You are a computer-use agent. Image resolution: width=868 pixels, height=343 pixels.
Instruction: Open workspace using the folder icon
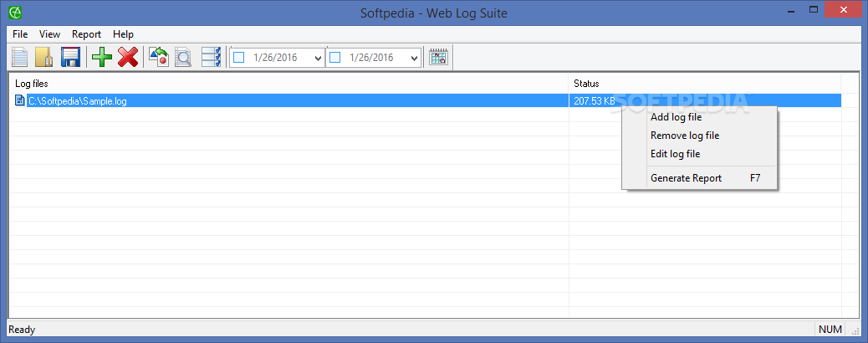point(44,57)
